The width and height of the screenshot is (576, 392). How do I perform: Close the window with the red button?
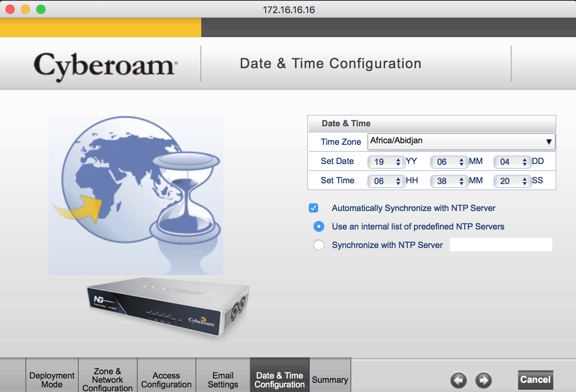pyautogui.click(x=10, y=9)
